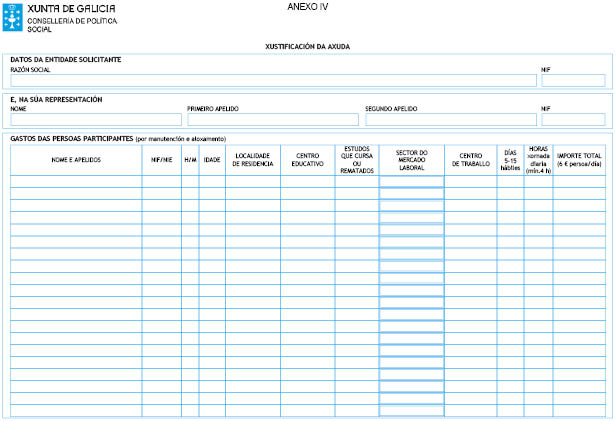Click first row Centro de Traballo cell

(x=471, y=182)
